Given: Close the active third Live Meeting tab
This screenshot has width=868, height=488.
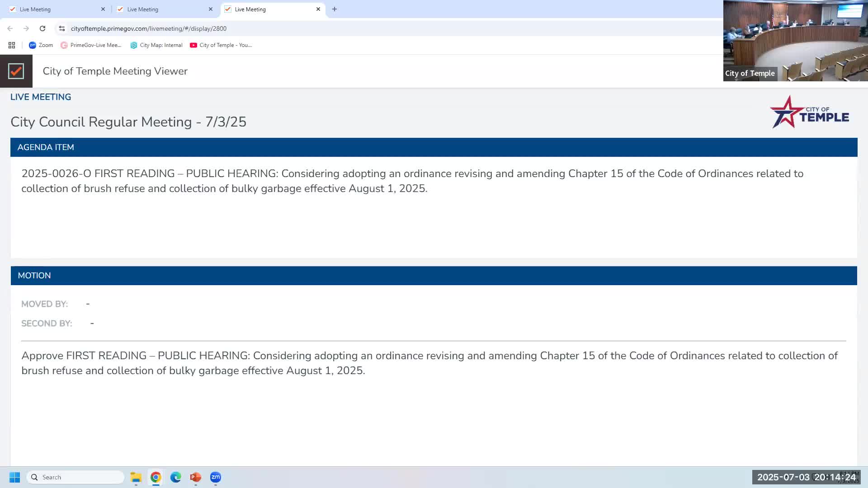Looking at the screenshot, I should 318,9.
